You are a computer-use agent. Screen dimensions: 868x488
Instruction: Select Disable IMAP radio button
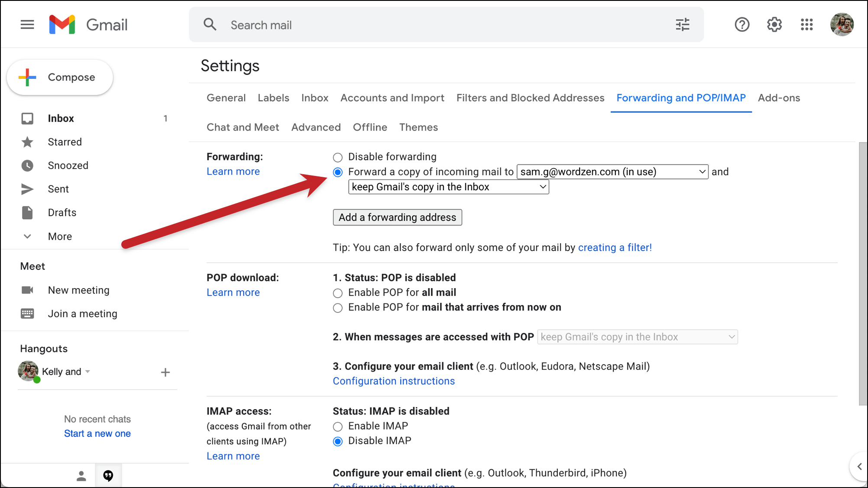point(338,442)
